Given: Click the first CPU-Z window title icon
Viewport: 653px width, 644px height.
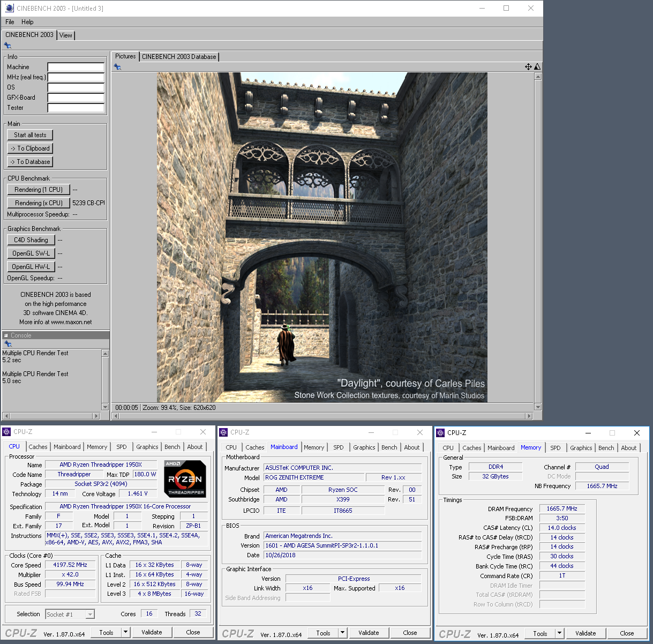Looking at the screenshot, I should tap(7, 432).
